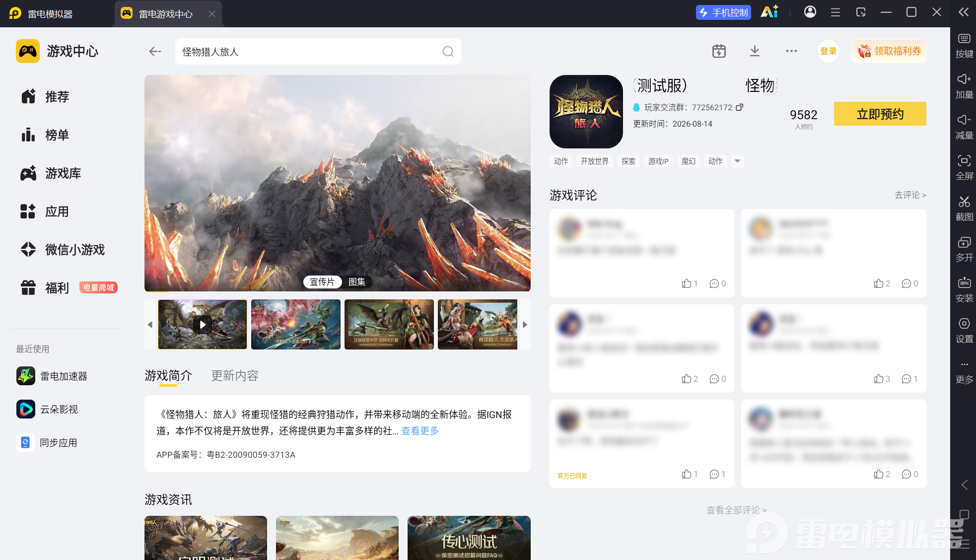Click 加量 volume up tool
Viewport: 976px width, 560px height.
964,87
